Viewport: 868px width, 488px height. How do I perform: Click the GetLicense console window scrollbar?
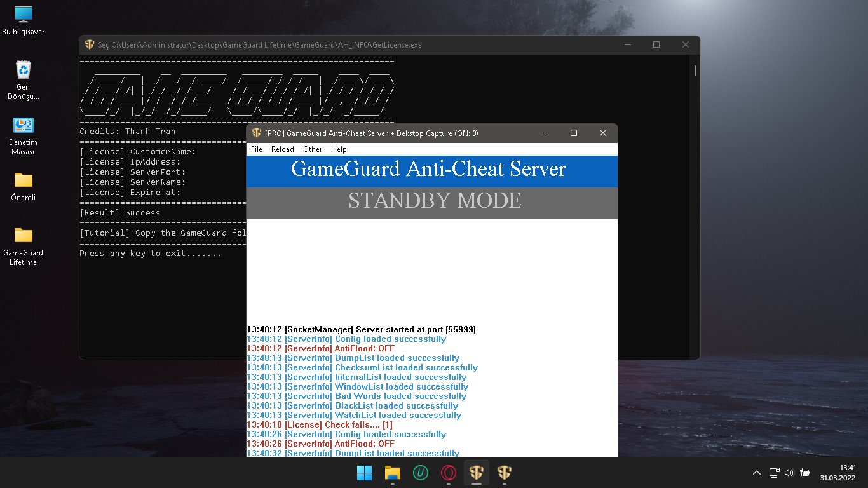[695, 71]
